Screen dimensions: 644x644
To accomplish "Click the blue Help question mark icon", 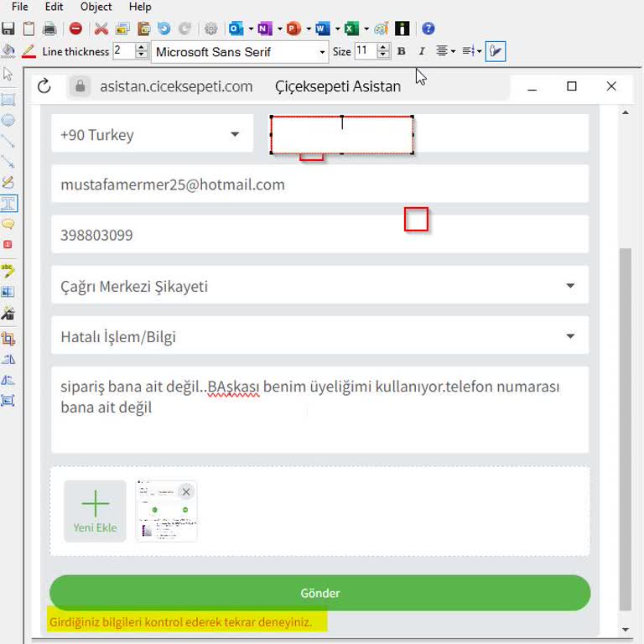I will pyautogui.click(x=428, y=29).
